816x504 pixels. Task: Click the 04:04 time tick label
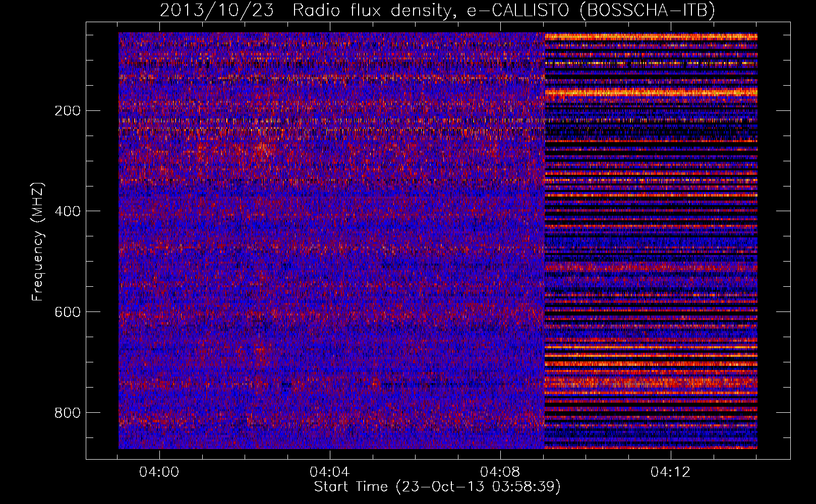[330, 472]
